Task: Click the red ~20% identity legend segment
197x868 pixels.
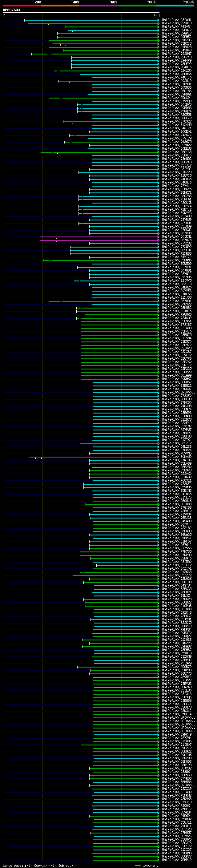Action: [x=22, y=6]
